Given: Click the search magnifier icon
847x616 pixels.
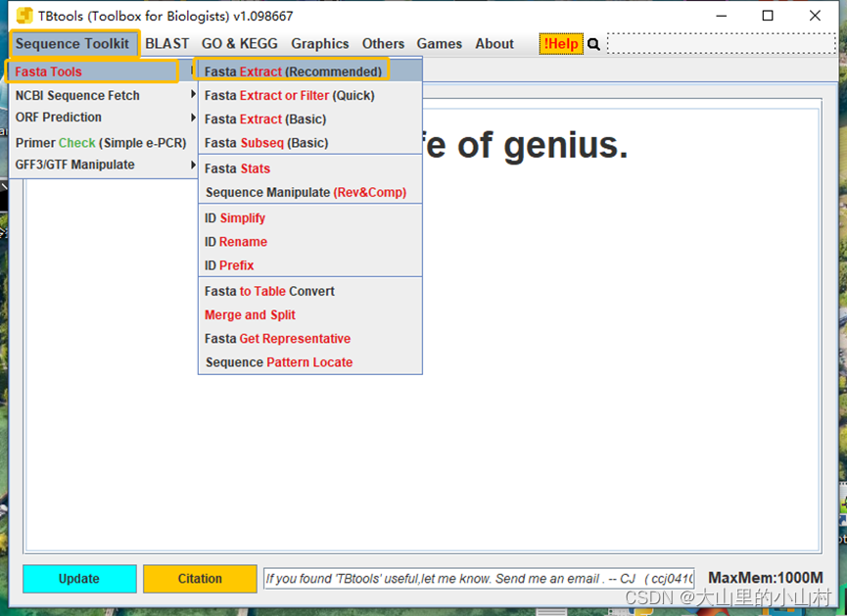Looking at the screenshot, I should [x=593, y=44].
